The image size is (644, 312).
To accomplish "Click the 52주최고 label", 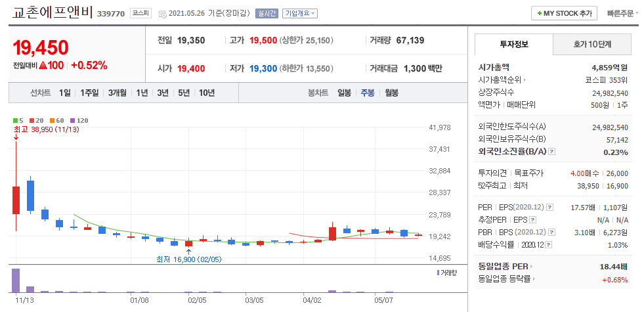I will click(x=492, y=186).
